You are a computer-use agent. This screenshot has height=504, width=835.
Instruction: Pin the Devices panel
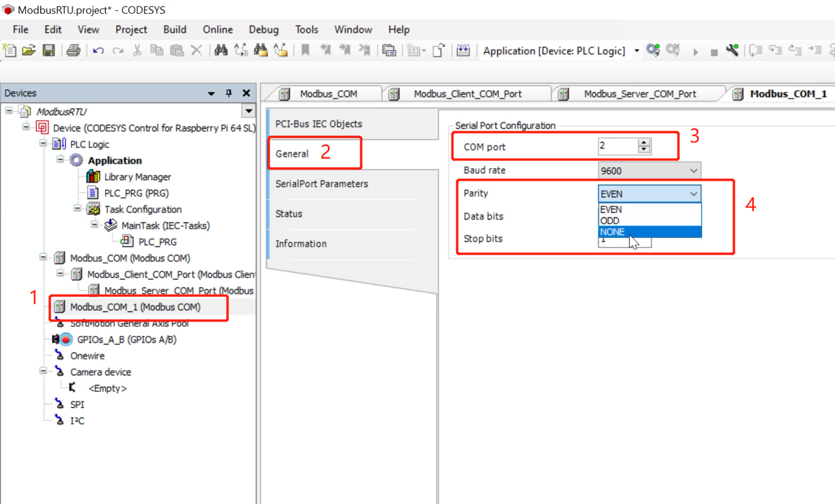point(228,94)
